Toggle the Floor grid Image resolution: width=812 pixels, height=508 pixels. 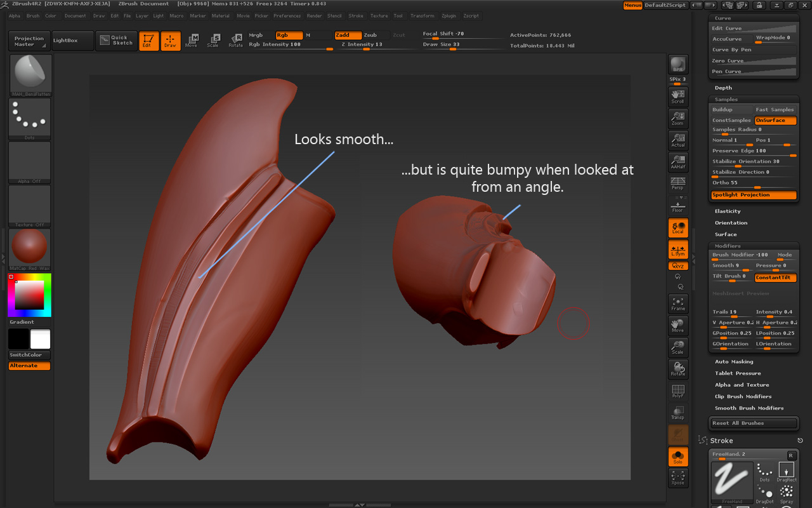pos(678,205)
